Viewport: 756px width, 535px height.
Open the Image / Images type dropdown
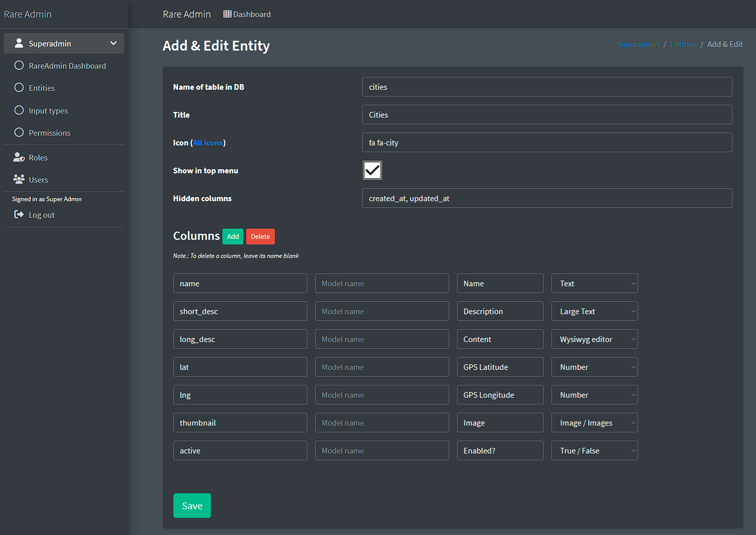click(x=594, y=423)
